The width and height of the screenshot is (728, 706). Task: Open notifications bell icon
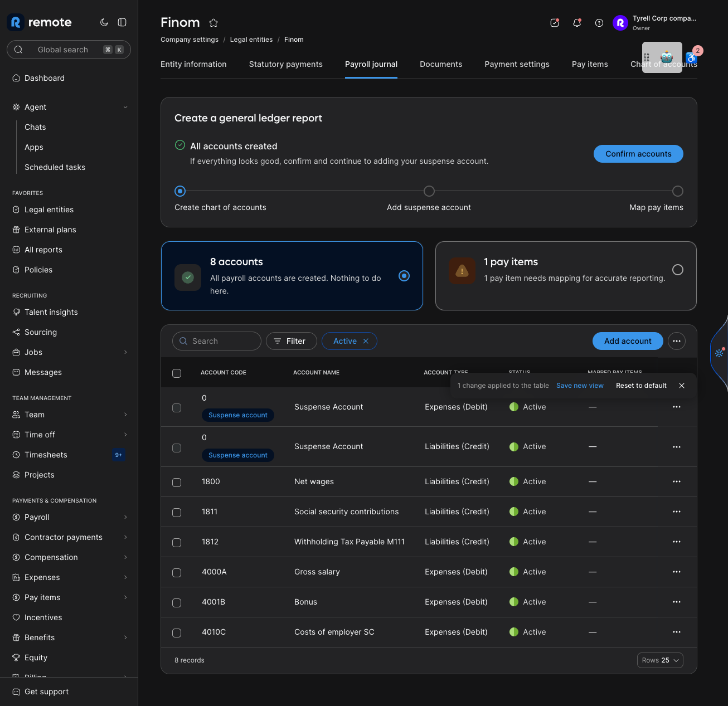(x=577, y=23)
